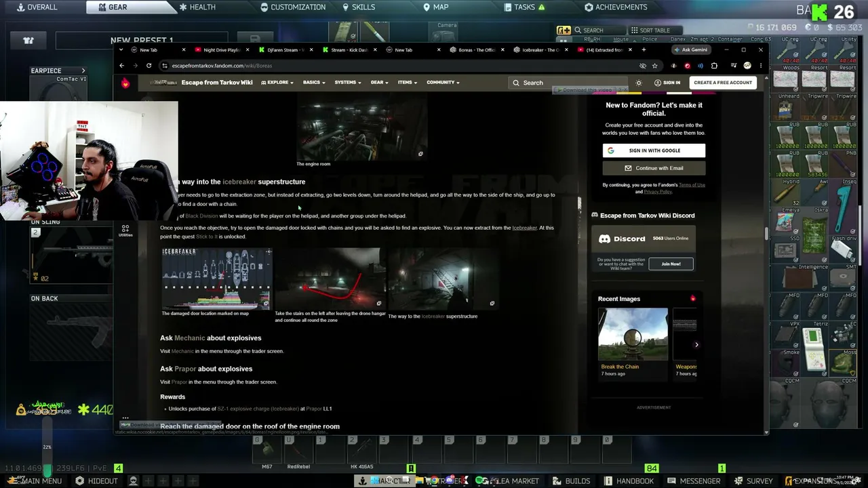Enlarge the stairs route image

pyautogui.click(x=329, y=279)
